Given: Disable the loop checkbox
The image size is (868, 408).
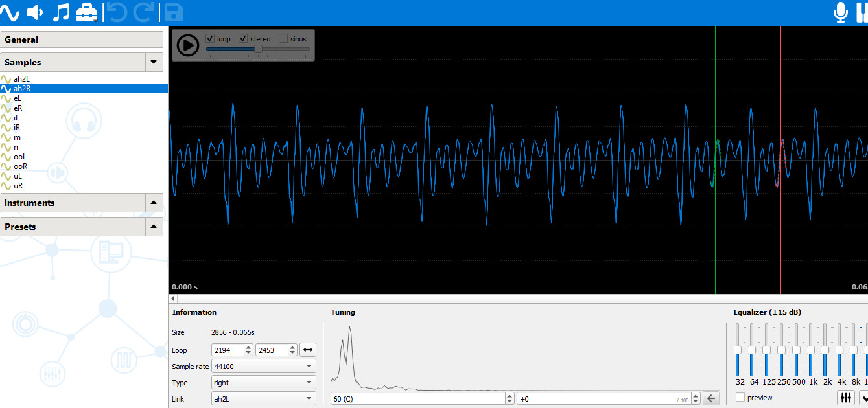Looking at the screenshot, I should point(209,38).
